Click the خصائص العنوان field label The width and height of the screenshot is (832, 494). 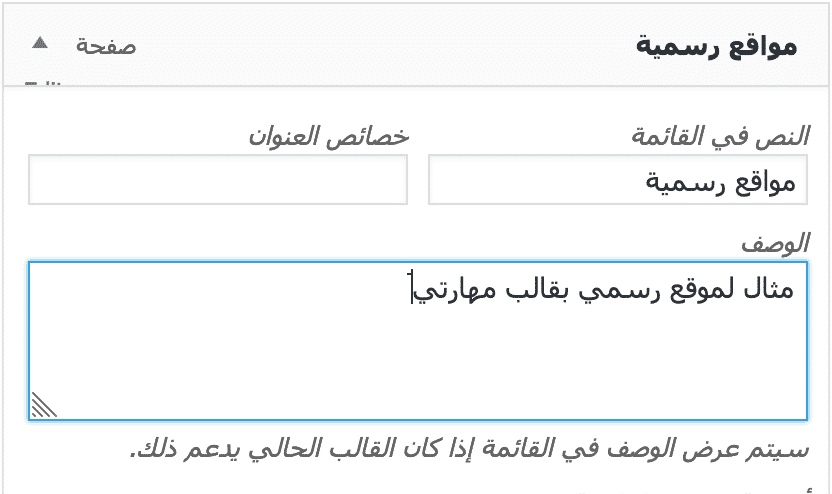point(328,136)
